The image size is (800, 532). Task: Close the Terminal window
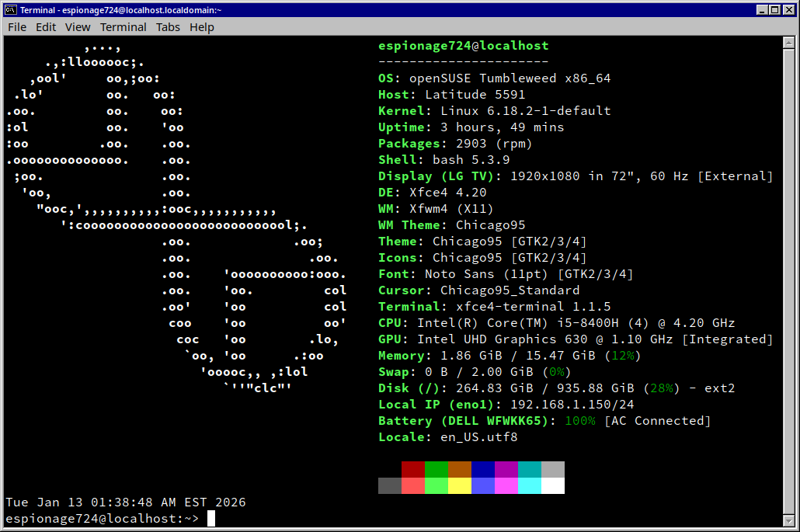[788, 10]
